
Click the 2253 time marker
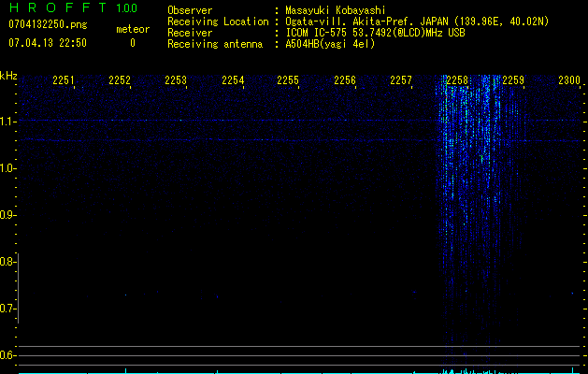pos(176,80)
